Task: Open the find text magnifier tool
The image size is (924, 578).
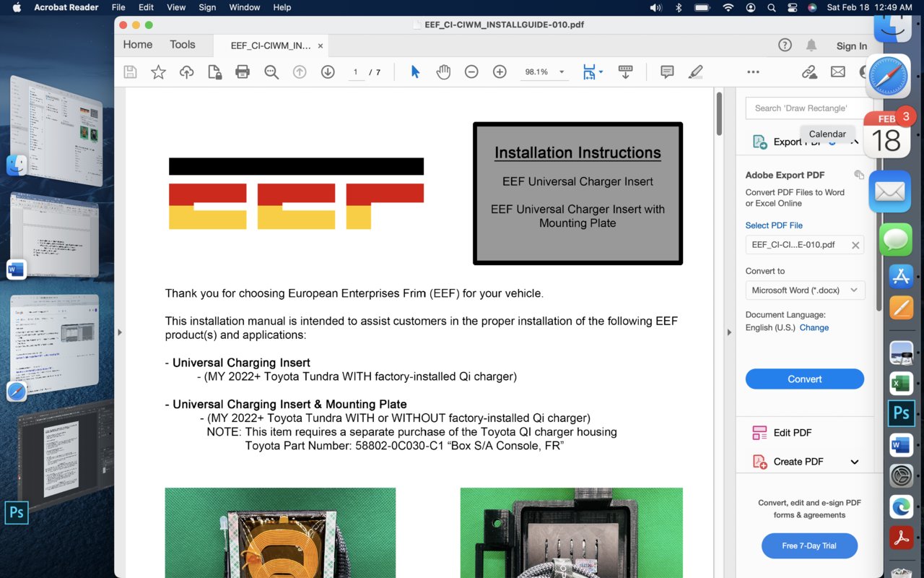Action: [x=271, y=72]
